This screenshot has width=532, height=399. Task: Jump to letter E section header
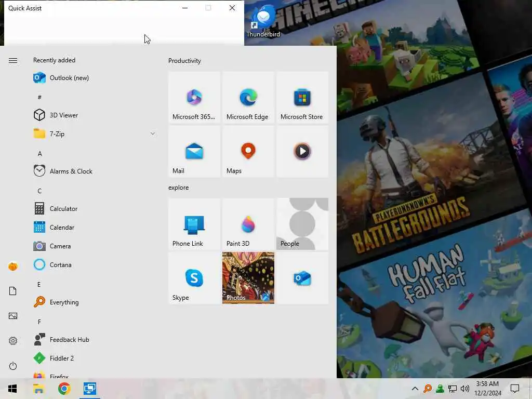tap(39, 284)
